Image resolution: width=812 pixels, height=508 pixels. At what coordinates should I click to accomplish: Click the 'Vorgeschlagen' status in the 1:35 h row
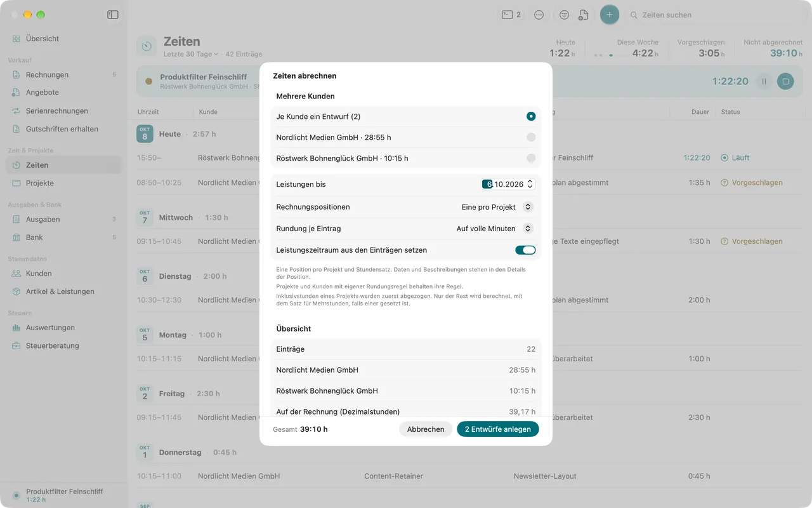point(752,183)
